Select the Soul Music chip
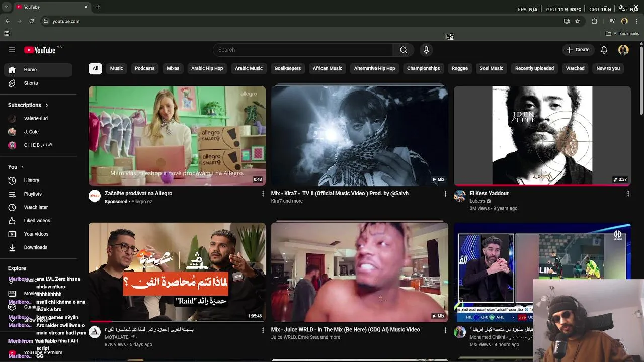Image resolution: width=644 pixels, height=362 pixels. coord(492,68)
